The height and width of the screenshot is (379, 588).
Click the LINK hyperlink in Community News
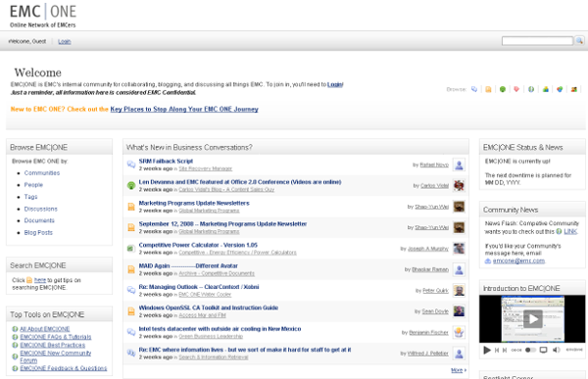coord(570,232)
